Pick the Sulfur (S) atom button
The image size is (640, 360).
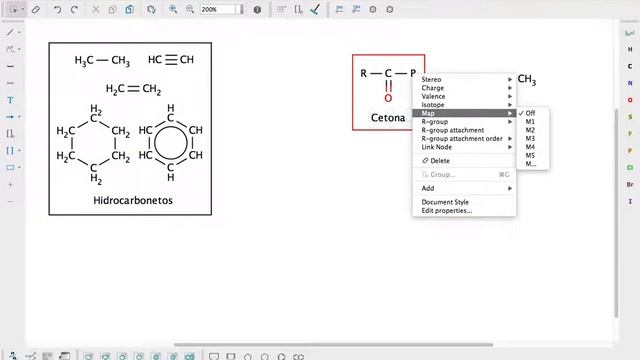point(630,117)
